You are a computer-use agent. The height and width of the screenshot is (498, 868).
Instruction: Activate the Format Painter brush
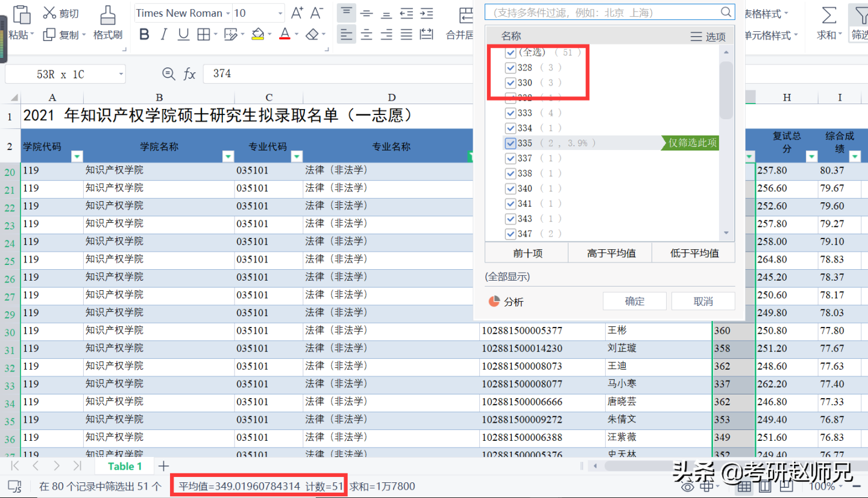(108, 14)
